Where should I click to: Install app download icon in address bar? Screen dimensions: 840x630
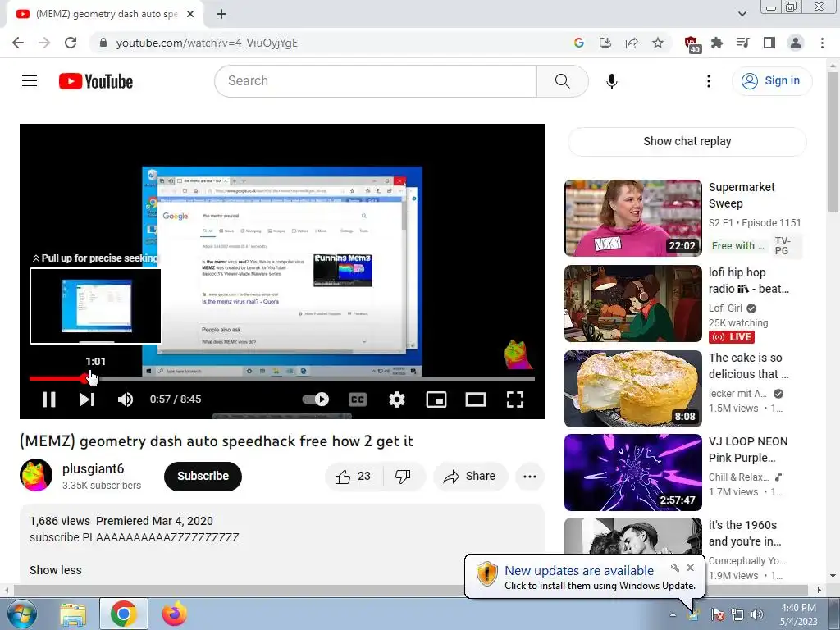tap(605, 43)
